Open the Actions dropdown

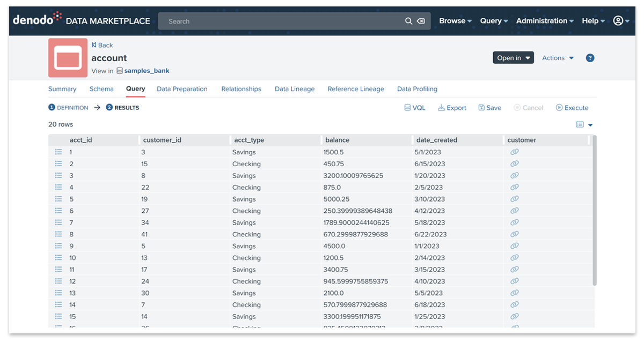tap(558, 58)
